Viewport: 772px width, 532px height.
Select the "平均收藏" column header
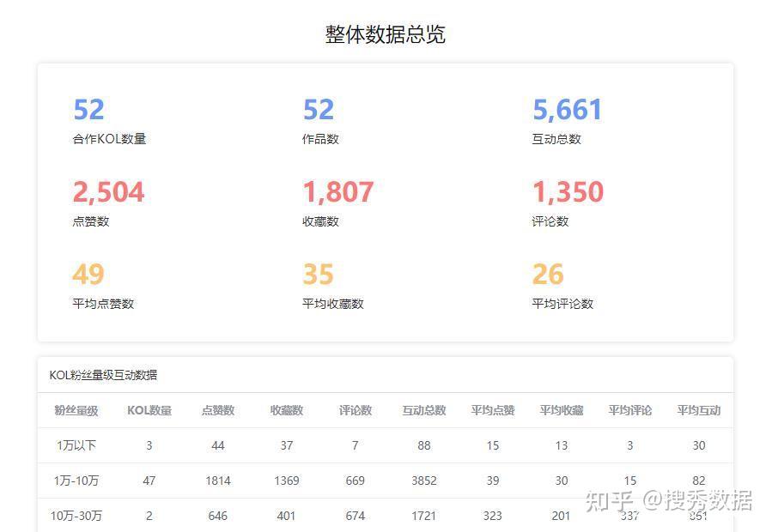pyautogui.click(x=562, y=410)
